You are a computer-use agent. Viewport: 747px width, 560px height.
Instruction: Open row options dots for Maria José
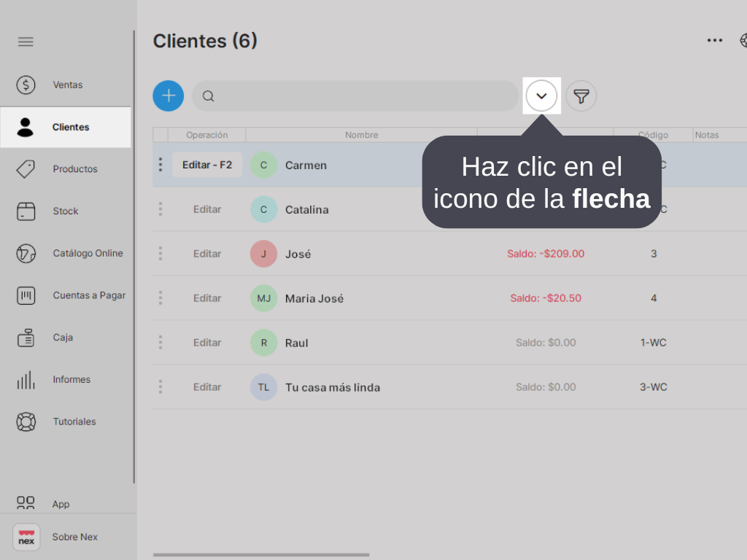point(160,297)
